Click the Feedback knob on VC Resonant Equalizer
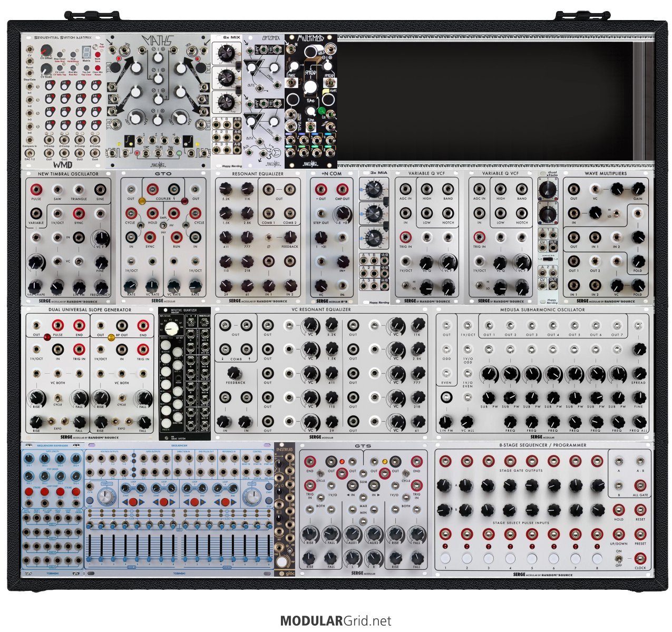 [x=236, y=373]
